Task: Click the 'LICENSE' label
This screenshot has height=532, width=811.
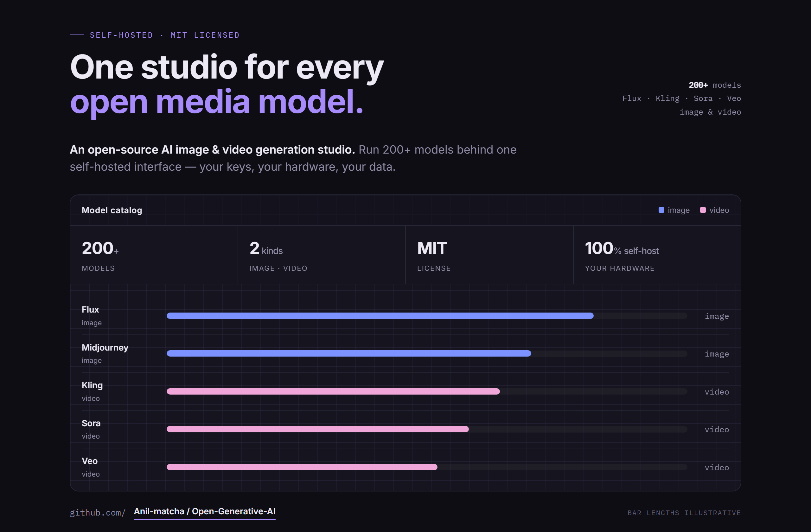Action: coord(434,269)
